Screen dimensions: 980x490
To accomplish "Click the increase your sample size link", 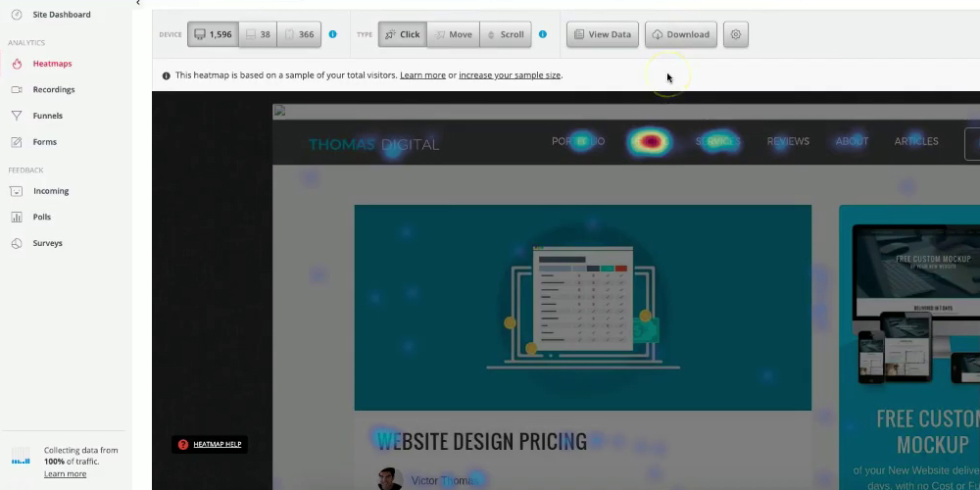I will tap(510, 75).
